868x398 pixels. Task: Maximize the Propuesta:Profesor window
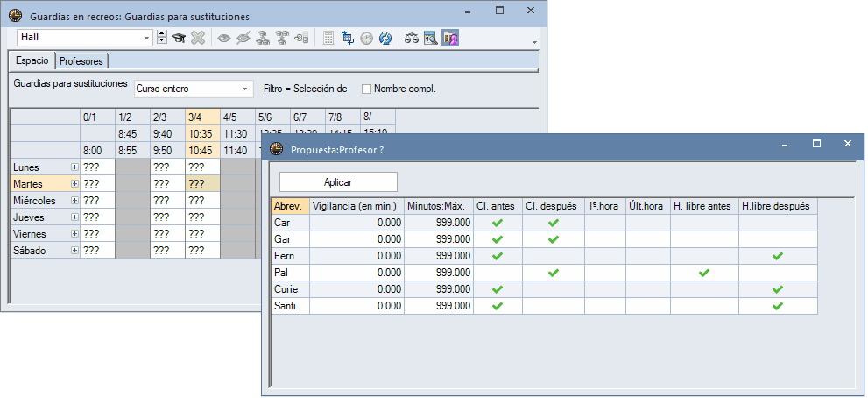816,144
